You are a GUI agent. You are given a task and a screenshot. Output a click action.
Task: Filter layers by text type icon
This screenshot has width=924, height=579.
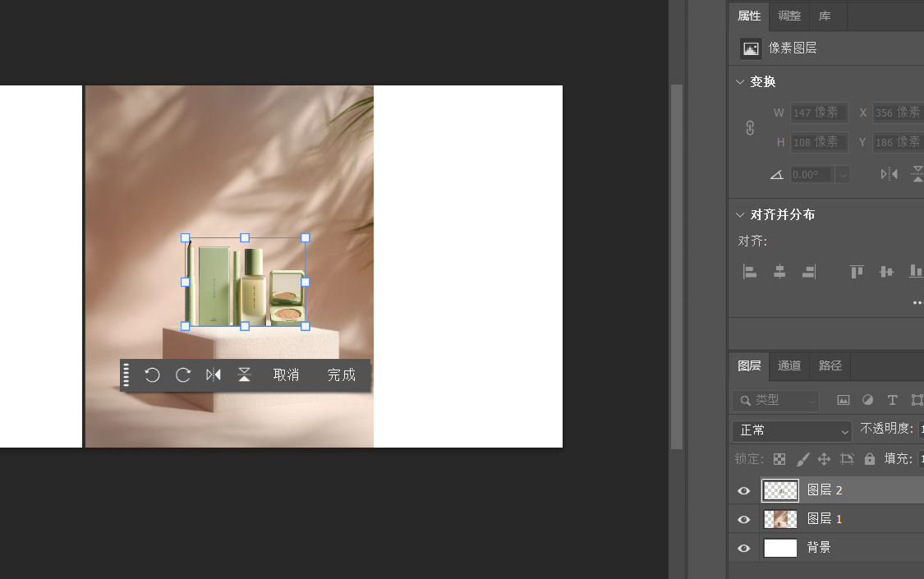892,400
